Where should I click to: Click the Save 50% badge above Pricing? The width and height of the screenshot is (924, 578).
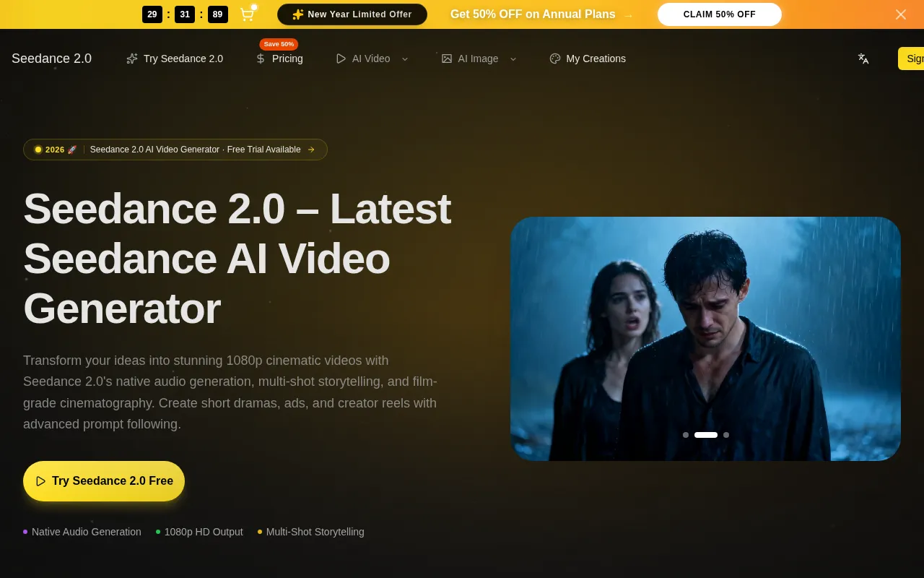pyautogui.click(x=279, y=44)
